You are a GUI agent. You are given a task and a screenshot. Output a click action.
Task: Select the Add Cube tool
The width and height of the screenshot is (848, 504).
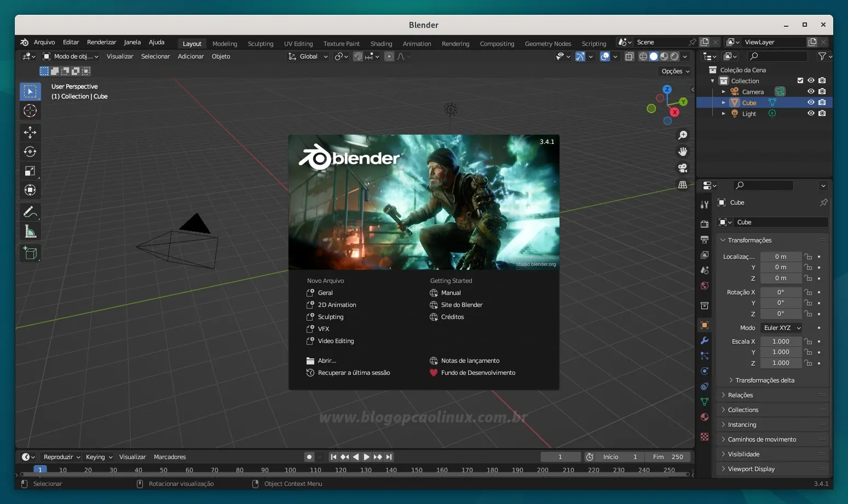(30, 253)
